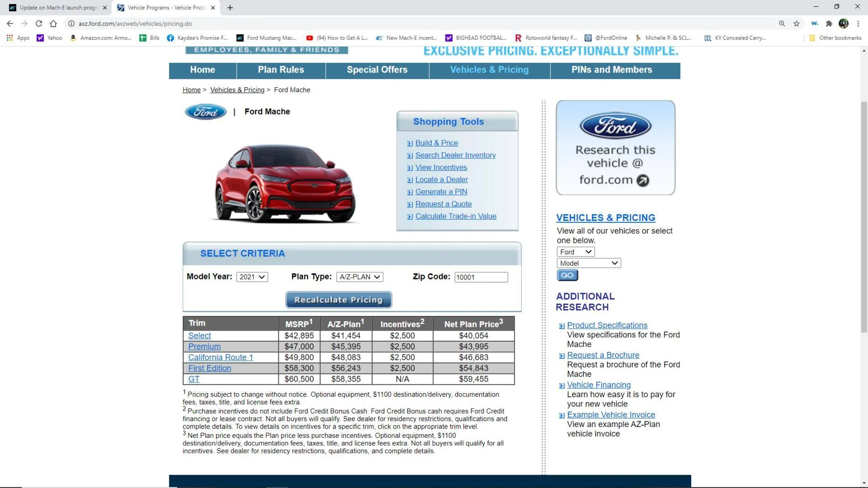Open the Rotoworld fantasy bookmark
The width and height of the screenshot is (868, 488).
pyautogui.click(x=546, y=38)
